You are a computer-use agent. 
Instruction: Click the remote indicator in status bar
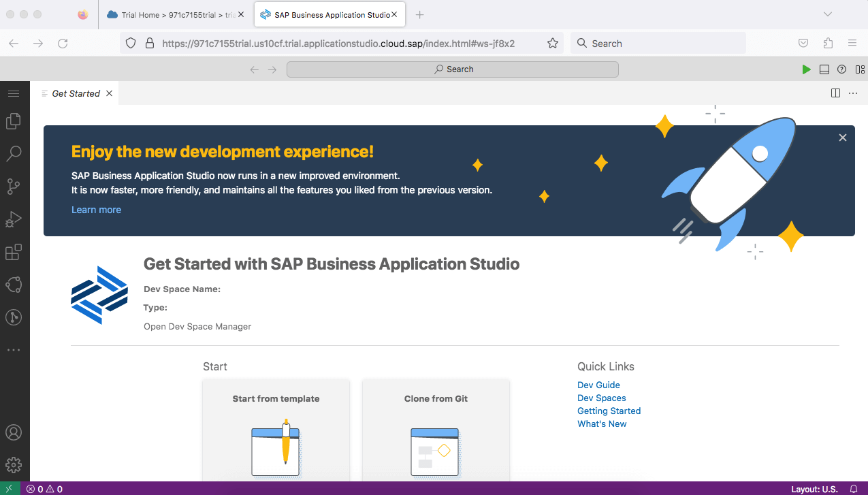point(9,489)
